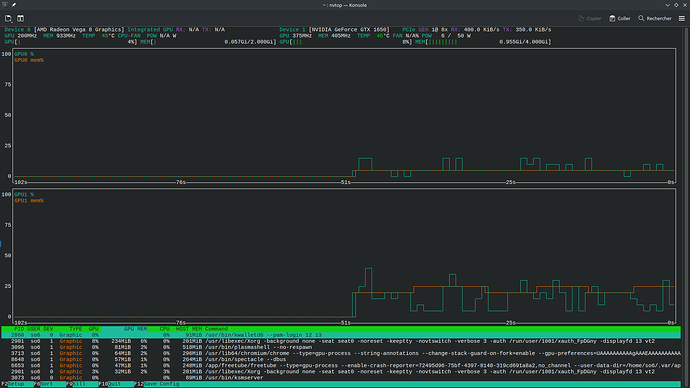Select the ksmserver process row

(x=341, y=378)
